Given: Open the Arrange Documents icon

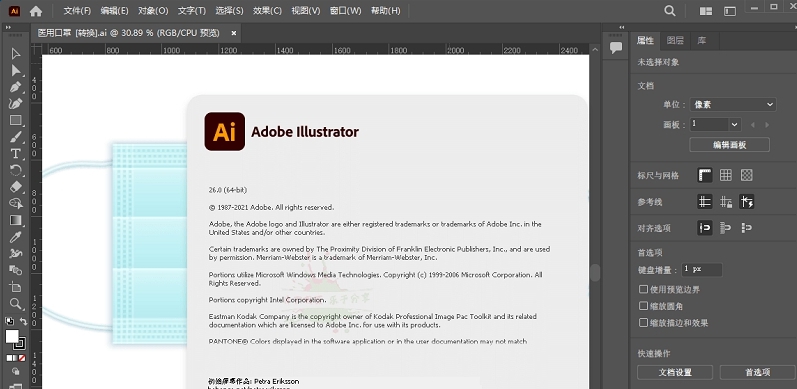Looking at the screenshot, I should pyautogui.click(x=706, y=11).
